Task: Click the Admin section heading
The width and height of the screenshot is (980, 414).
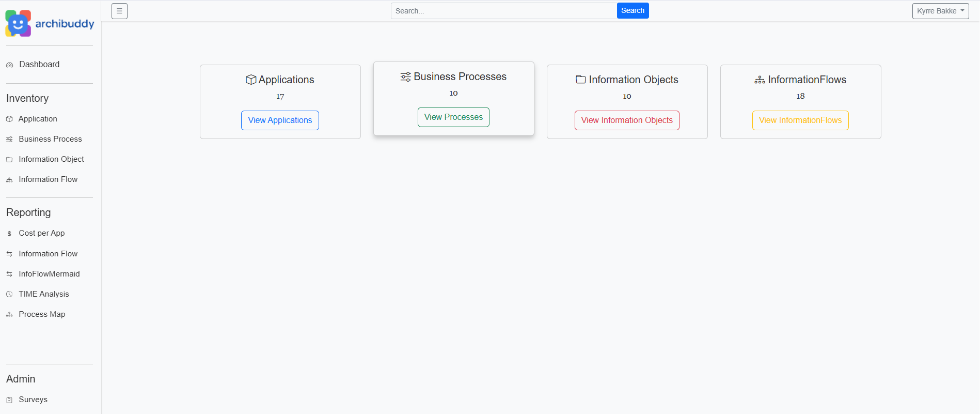Action: coord(21,379)
